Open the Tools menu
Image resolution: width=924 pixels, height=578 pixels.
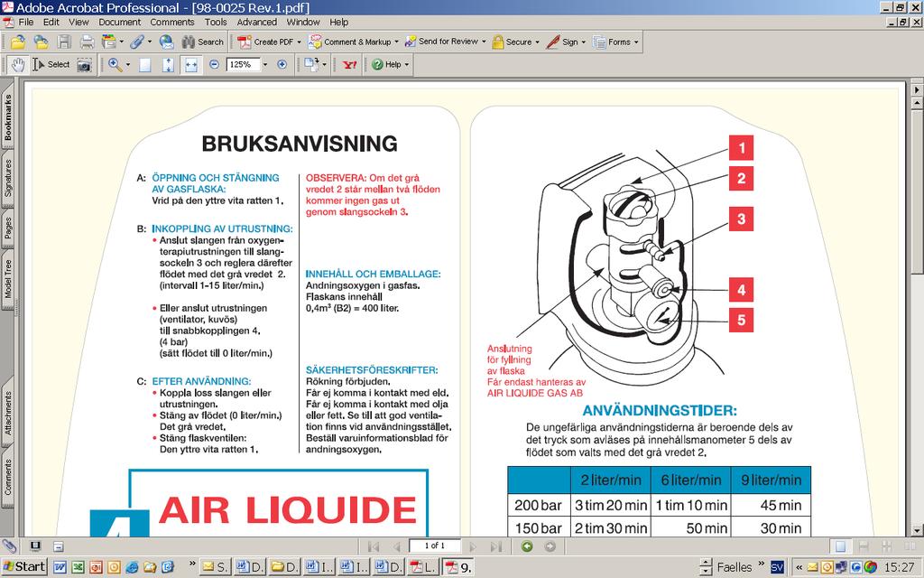pyautogui.click(x=216, y=23)
